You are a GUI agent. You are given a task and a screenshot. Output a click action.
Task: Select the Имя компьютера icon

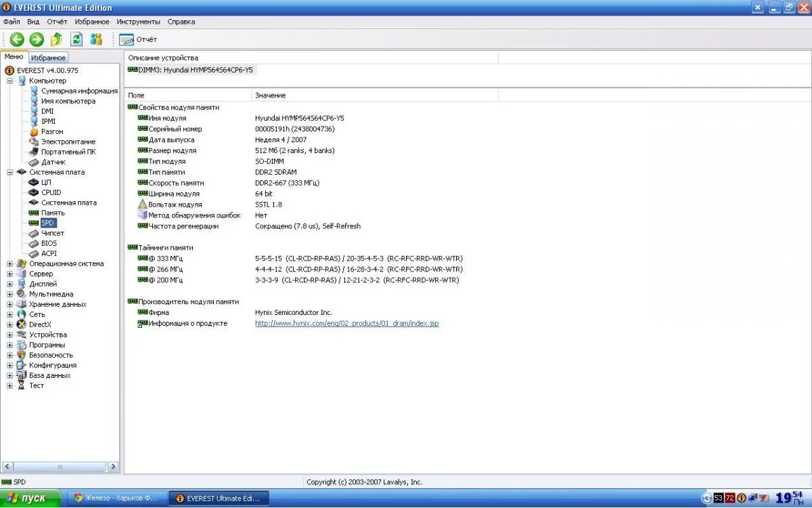click(34, 101)
